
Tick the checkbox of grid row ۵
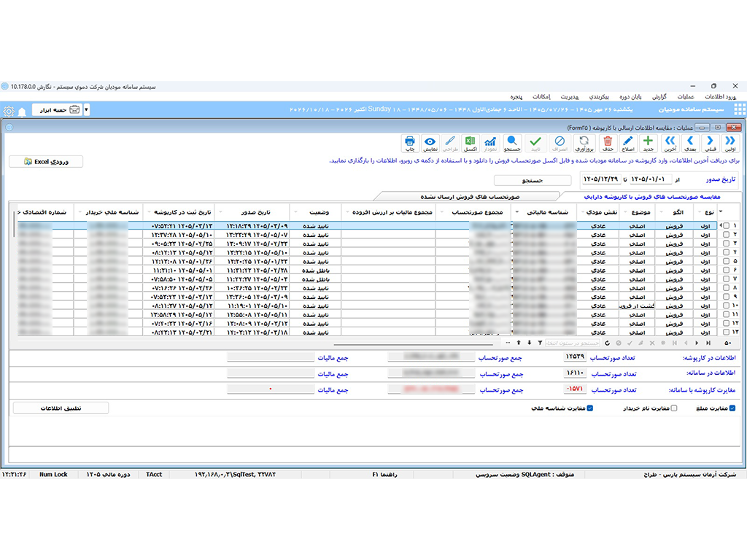(726, 262)
